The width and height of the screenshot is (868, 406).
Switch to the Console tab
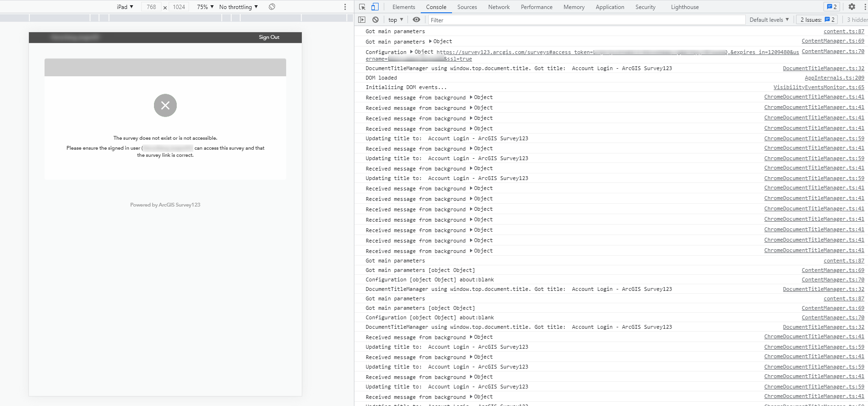pyautogui.click(x=436, y=7)
